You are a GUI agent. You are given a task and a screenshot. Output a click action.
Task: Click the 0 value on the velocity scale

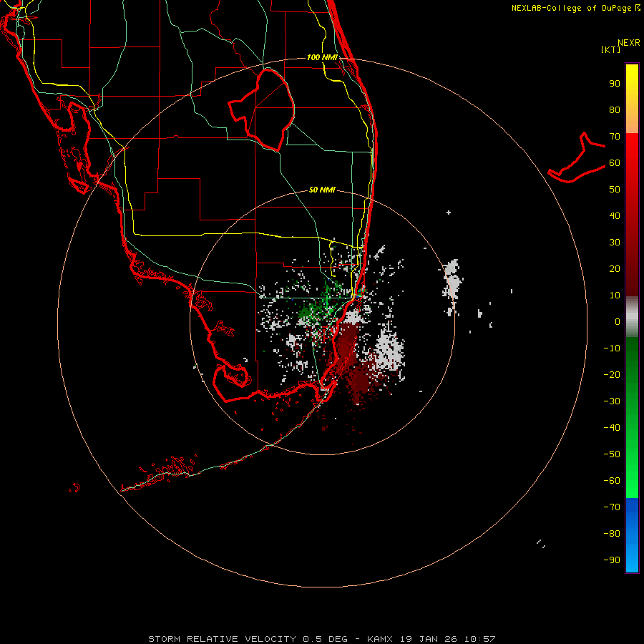pyautogui.click(x=618, y=321)
